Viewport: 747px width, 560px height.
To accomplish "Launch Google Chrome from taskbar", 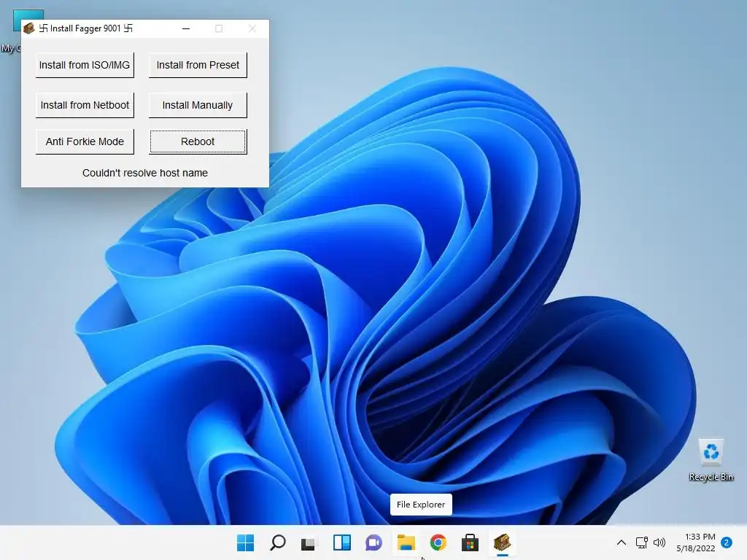I will click(x=438, y=542).
